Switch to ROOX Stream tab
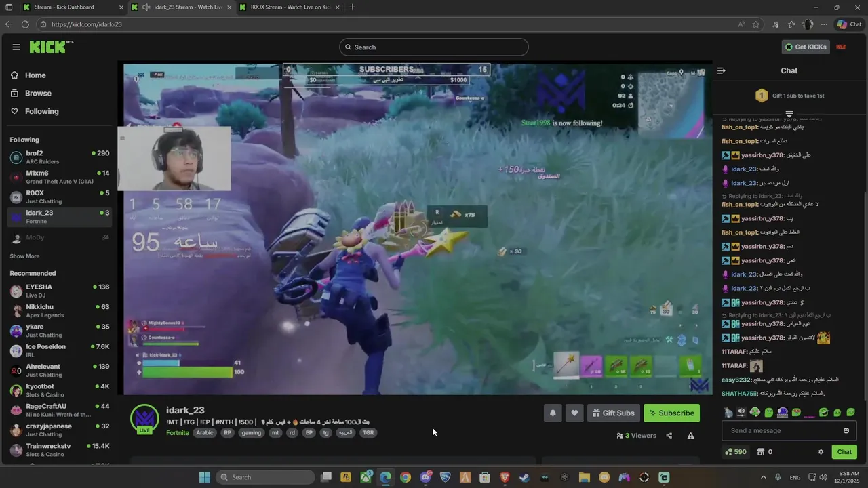Viewport: 868px width, 488px height. click(288, 7)
